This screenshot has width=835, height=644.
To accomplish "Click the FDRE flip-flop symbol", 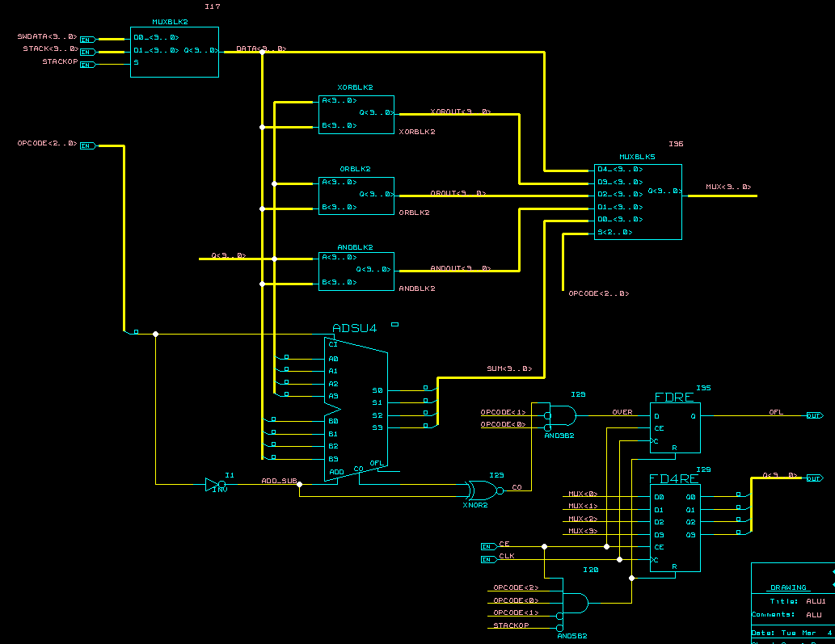I will click(x=675, y=428).
